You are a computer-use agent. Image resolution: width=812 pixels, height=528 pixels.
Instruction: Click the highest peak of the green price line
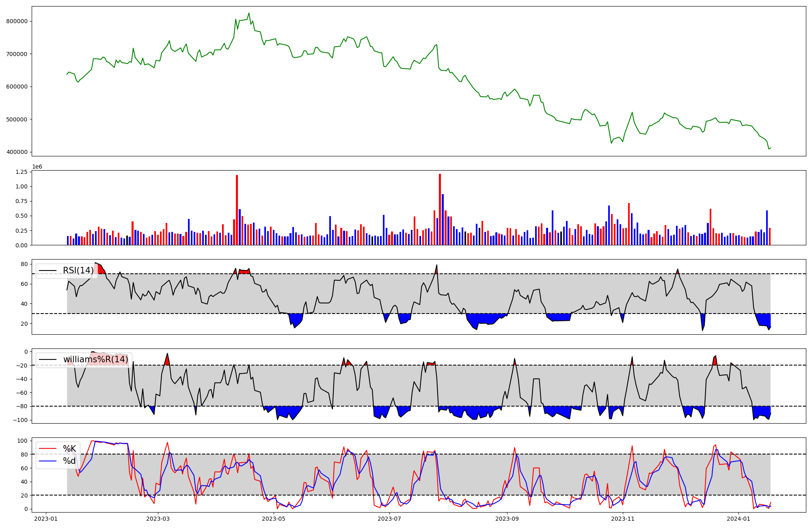pyautogui.click(x=249, y=13)
